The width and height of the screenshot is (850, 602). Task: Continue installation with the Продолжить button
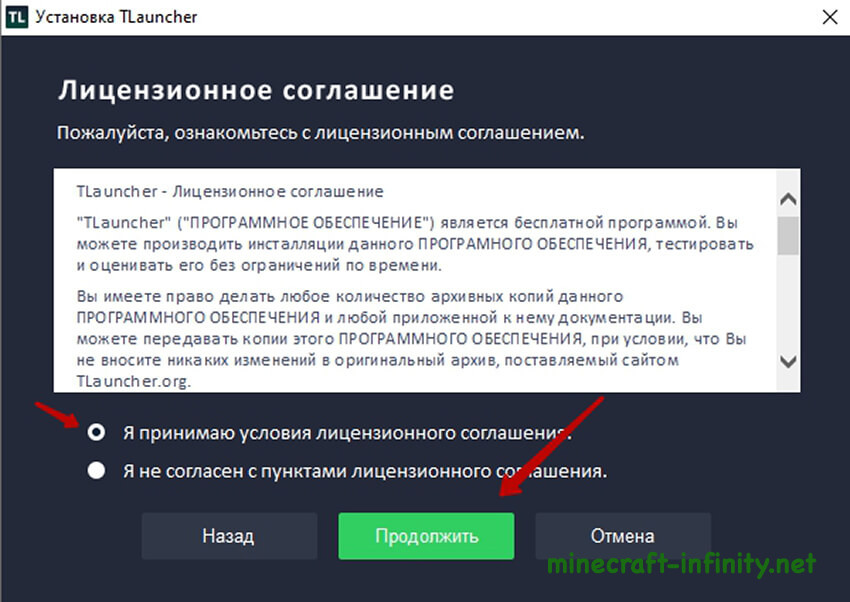[x=426, y=536]
